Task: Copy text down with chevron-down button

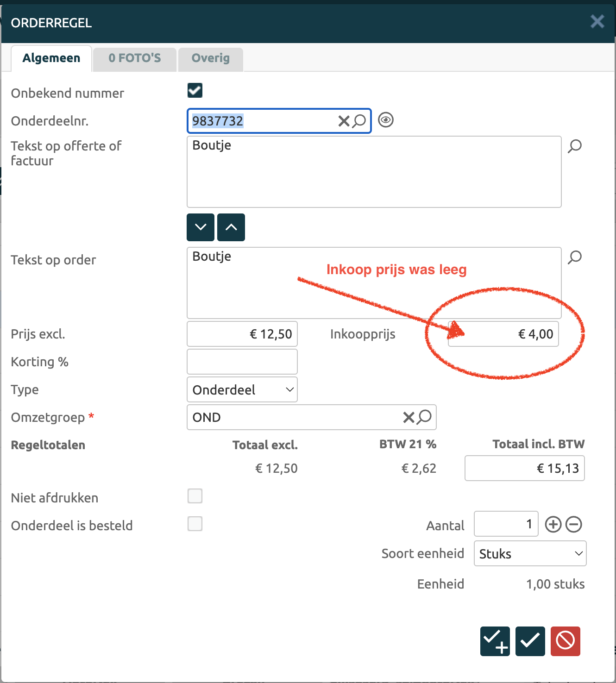Action: coord(201,227)
